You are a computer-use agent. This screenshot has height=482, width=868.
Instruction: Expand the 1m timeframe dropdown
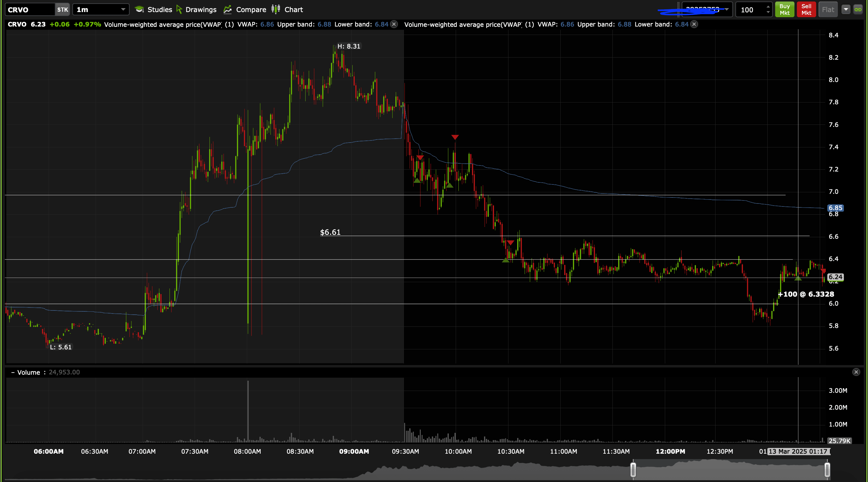pos(123,9)
